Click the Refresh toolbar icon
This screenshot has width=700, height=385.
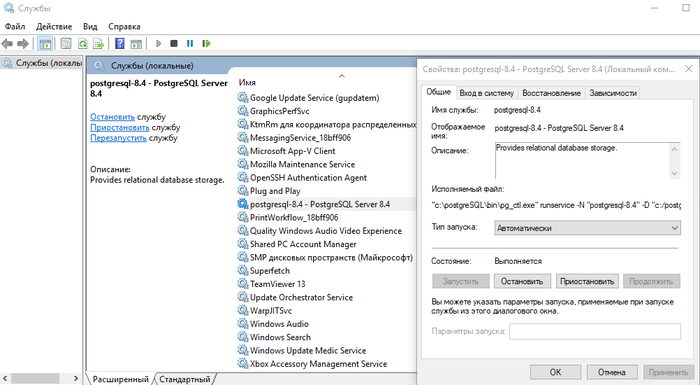83,43
